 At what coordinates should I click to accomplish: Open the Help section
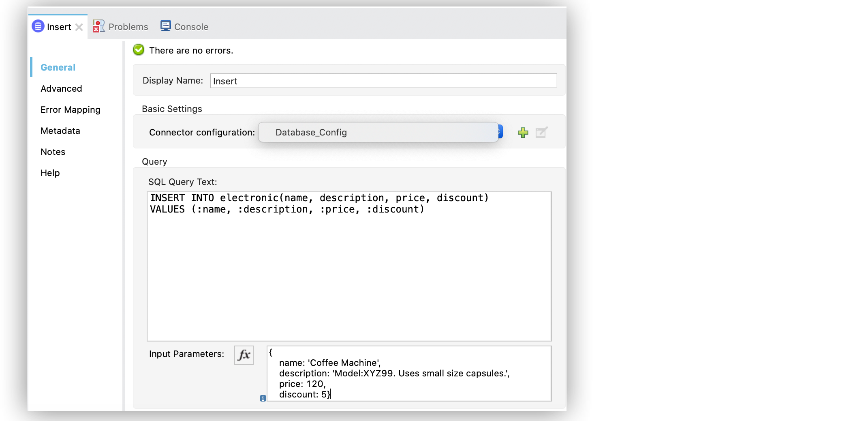(x=50, y=173)
